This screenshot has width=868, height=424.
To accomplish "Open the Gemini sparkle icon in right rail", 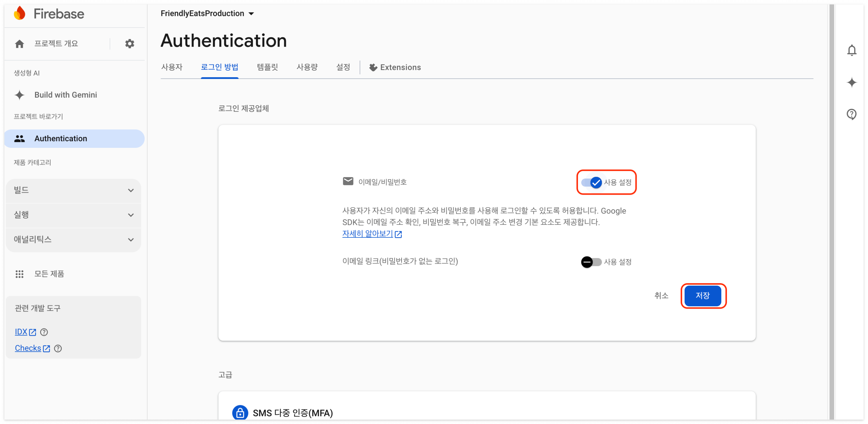I will (x=851, y=82).
